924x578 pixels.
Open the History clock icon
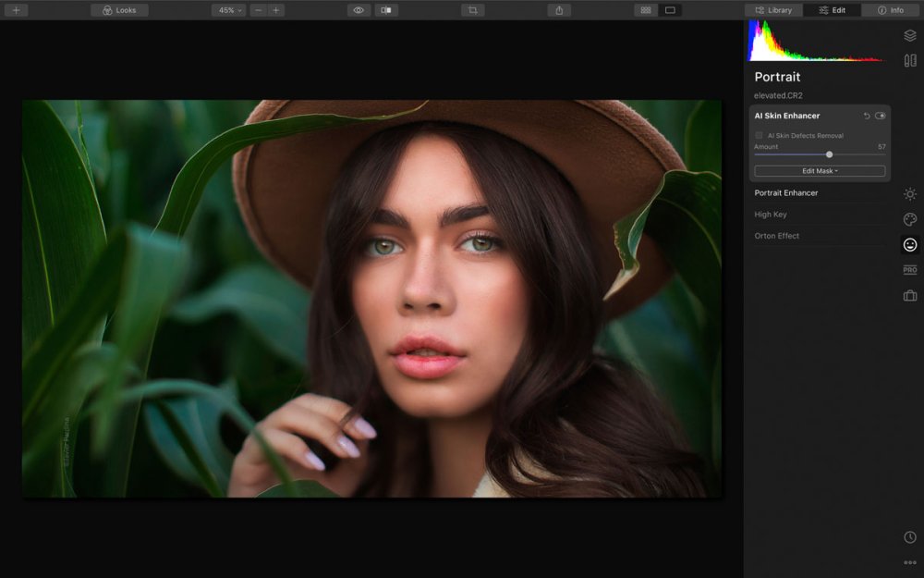(910, 536)
